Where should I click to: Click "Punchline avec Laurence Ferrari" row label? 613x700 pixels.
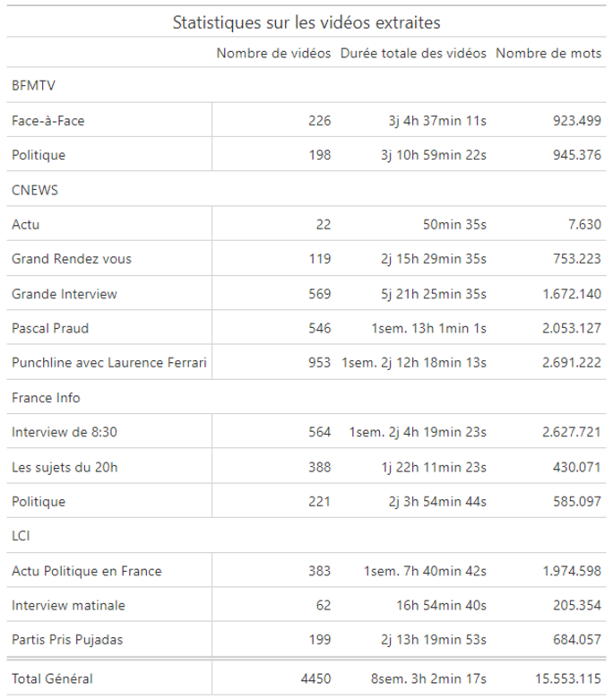pos(109,363)
